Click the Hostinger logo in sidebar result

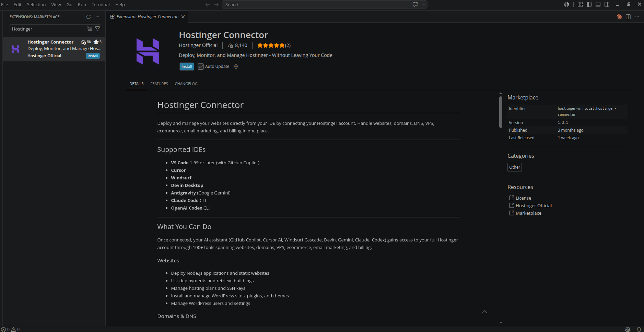click(15, 49)
